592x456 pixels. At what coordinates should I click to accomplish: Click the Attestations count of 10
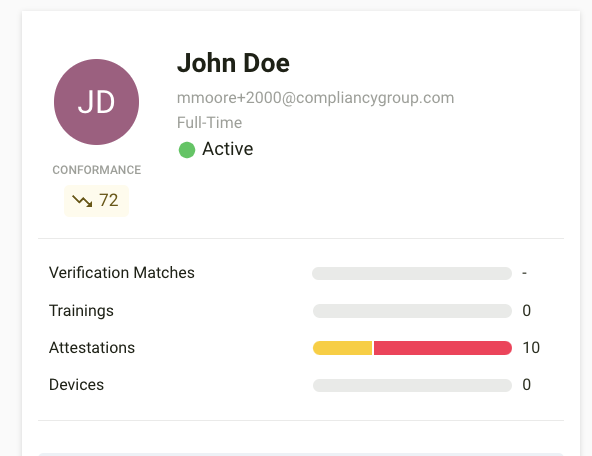531,348
